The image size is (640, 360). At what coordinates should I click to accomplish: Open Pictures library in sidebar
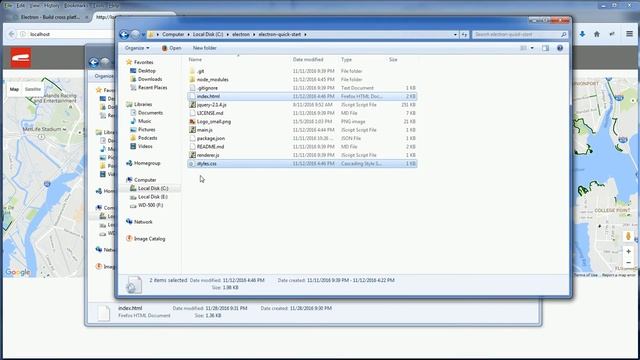(147, 130)
